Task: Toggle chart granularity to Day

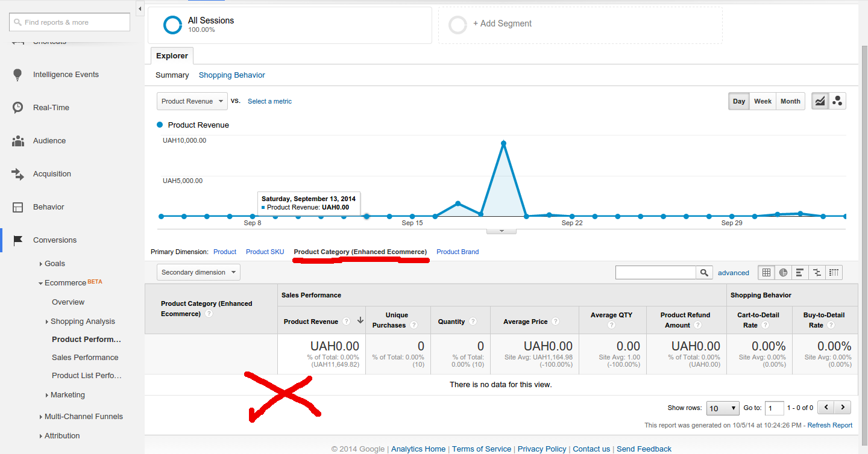Action: pos(739,101)
